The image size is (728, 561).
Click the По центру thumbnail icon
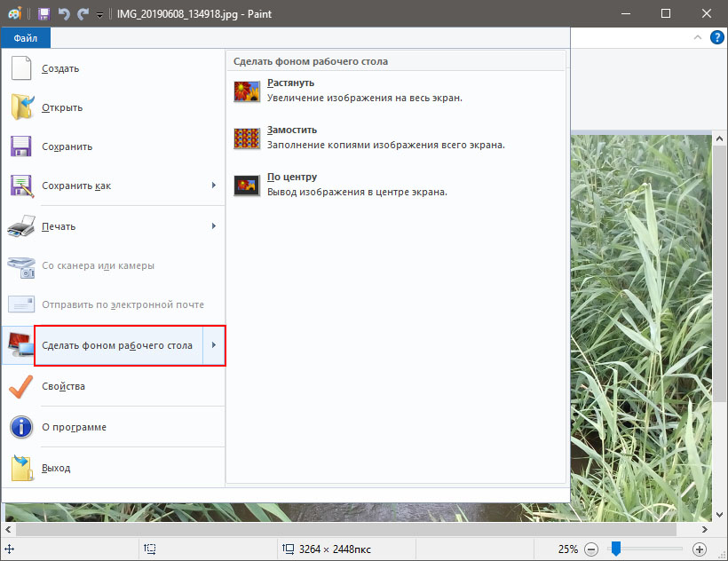(247, 186)
